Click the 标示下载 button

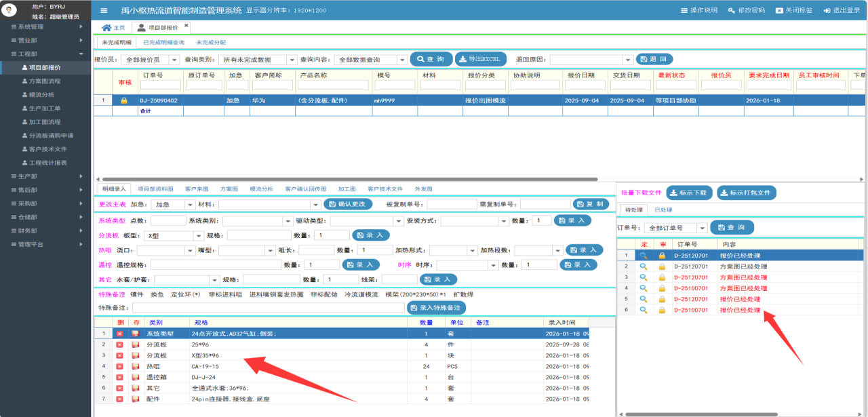689,193
